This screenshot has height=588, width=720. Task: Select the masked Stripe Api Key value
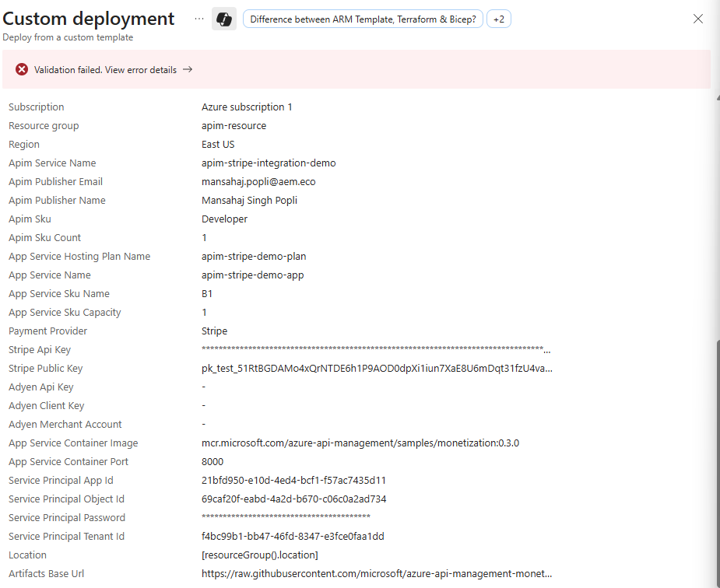tap(376, 349)
